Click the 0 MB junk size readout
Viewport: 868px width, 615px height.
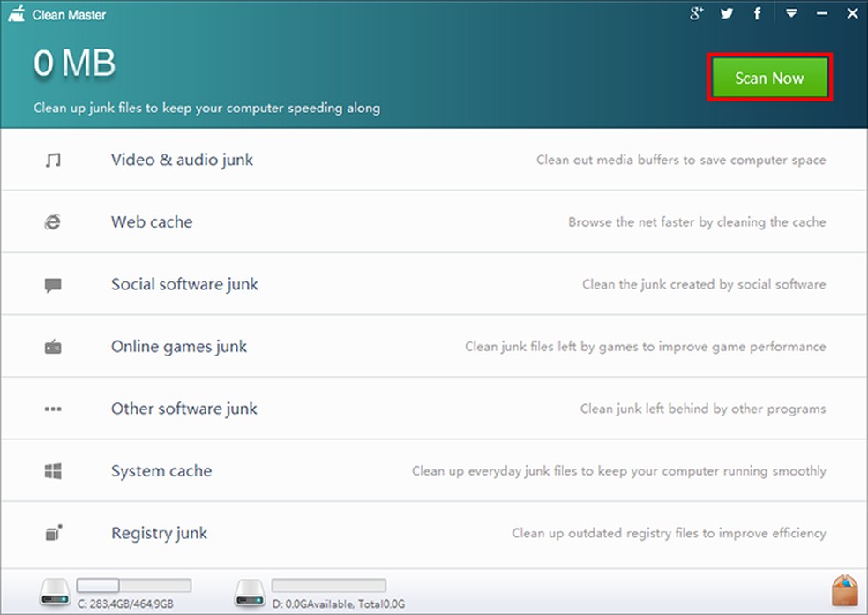coord(74,63)
